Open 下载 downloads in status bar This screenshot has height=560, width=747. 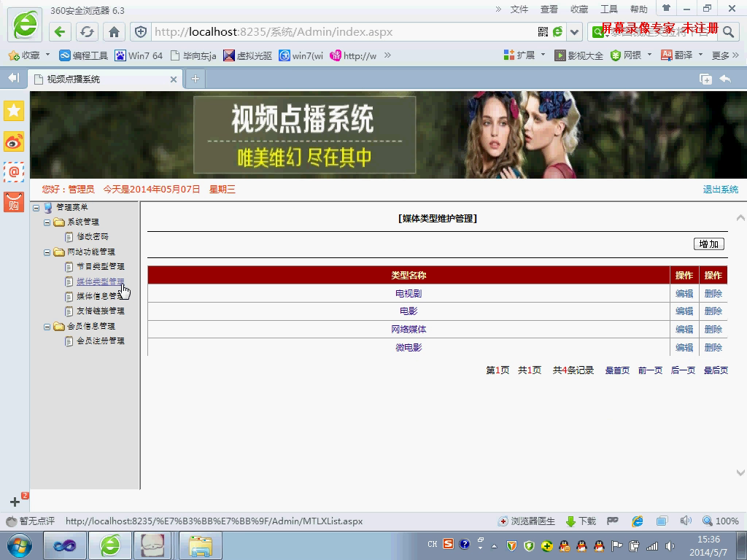581,521
